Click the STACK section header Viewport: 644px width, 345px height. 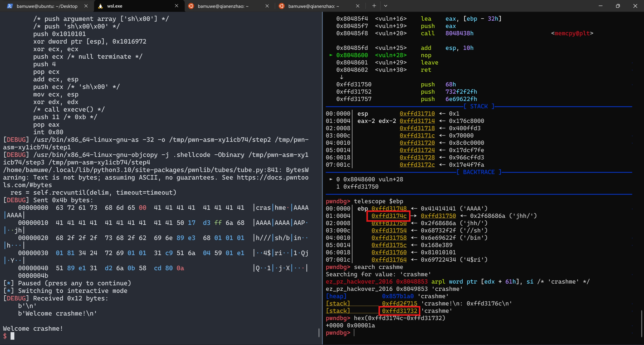click(x=479, y=106)
